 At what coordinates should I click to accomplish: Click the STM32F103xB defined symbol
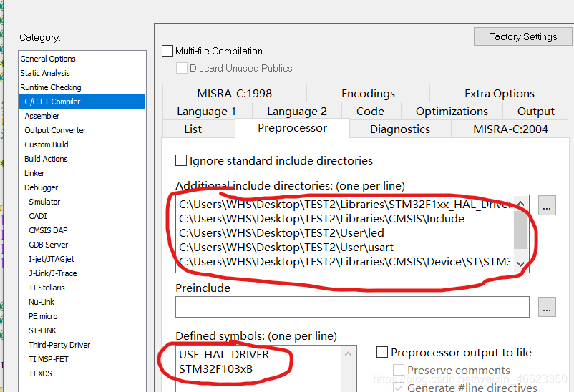(x=216, y=368)
